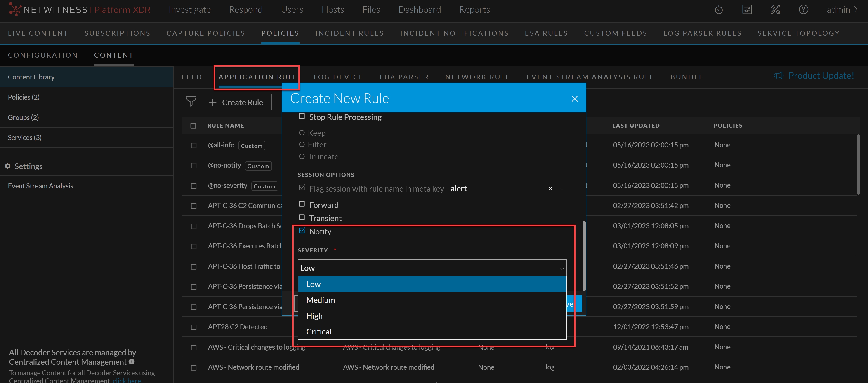Open the help question mark icon
The height and width of the screenshot is (383, 868).
pos(803,9)
